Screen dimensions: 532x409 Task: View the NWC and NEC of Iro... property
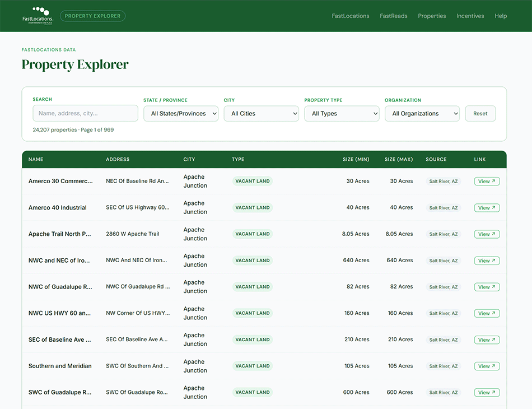487,261
